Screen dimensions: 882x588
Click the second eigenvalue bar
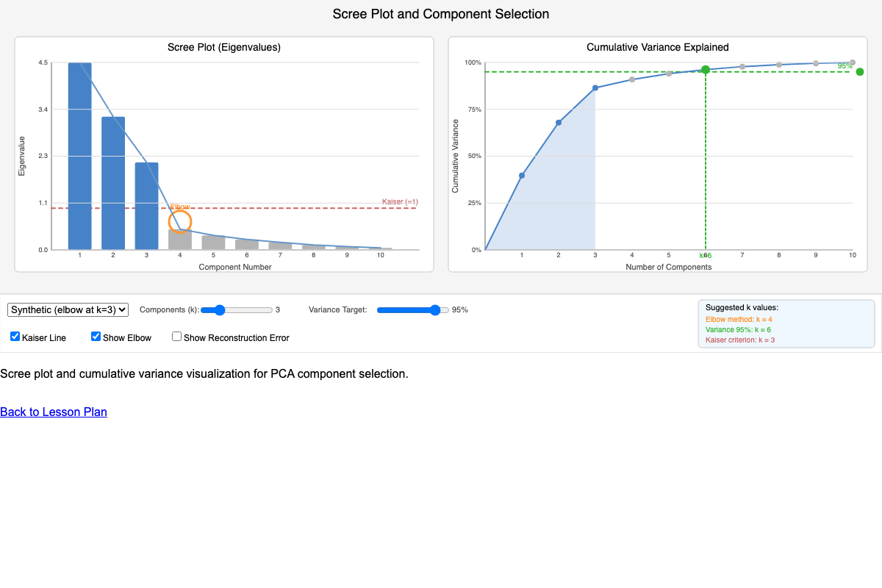(x=113, y=183)
